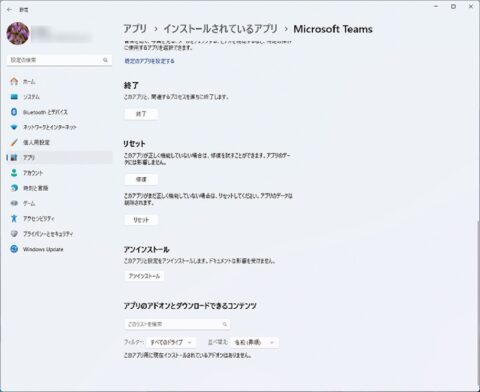This screenshot has width=480, height=392.
Task: Click the add-on list search field
Action: pos(177,324)
